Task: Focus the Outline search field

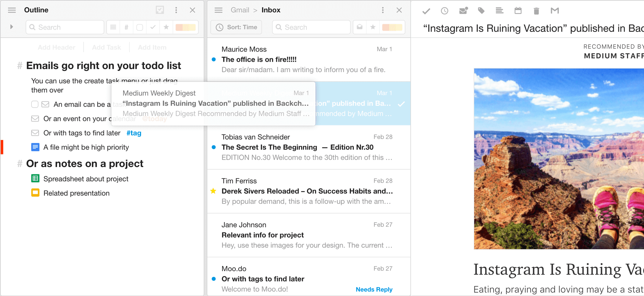Action: [65, 27]
